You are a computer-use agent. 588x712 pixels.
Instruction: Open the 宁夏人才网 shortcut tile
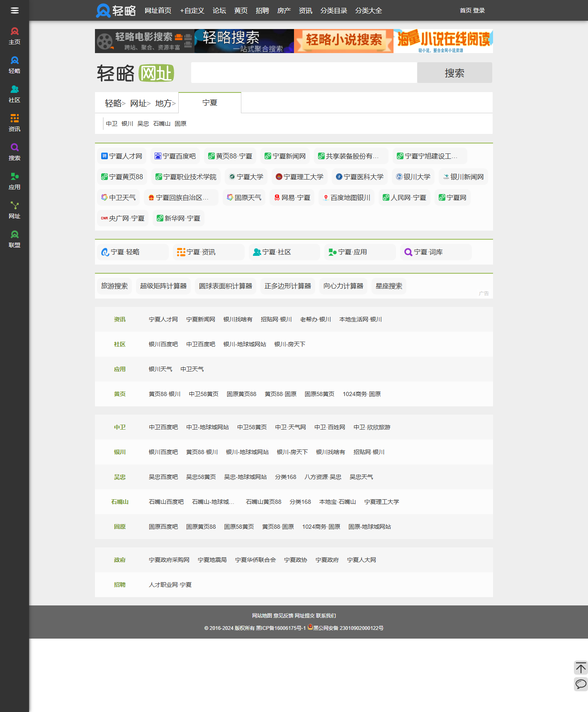point(122,156)
